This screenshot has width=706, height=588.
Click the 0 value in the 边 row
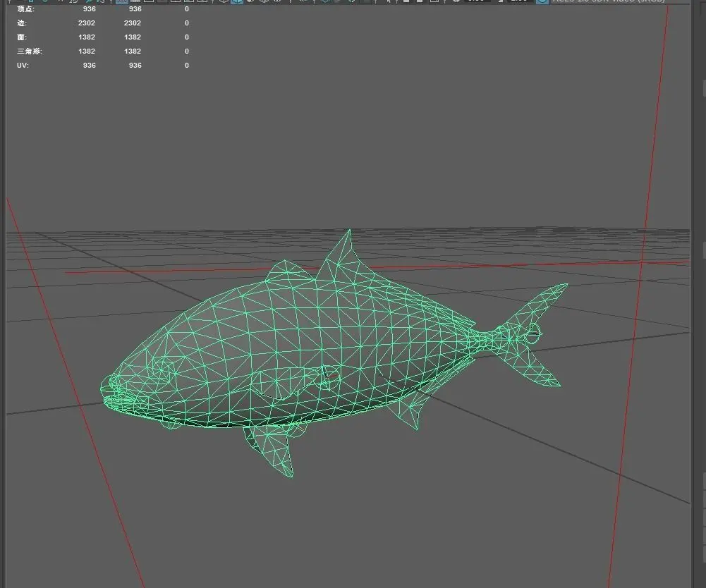[187, 23]
